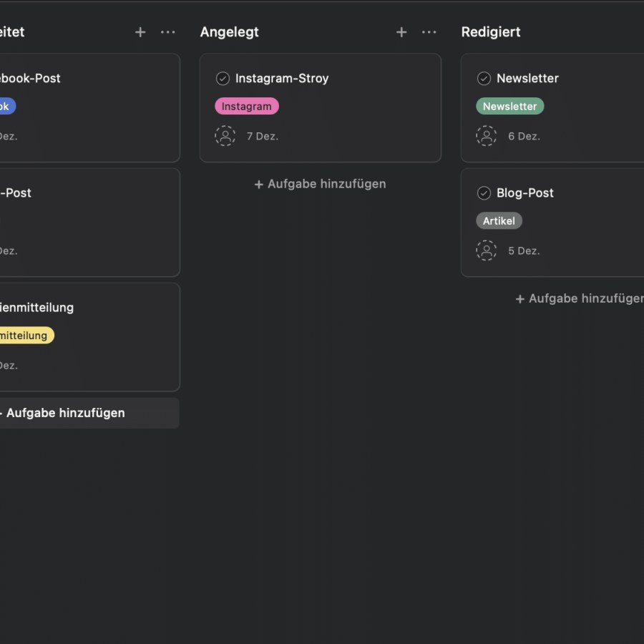Image resolution: width=644 pixels, height=644 pixels.
Task: Toggle the check circle on the Newsletter card
Action: tap(486, 78)
